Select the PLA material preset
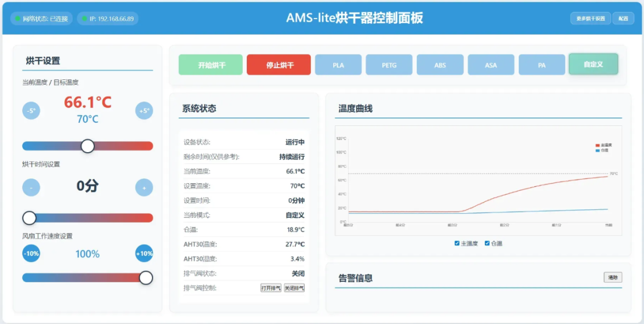This screenshot has height=324, width=644. tap(339, 64)
